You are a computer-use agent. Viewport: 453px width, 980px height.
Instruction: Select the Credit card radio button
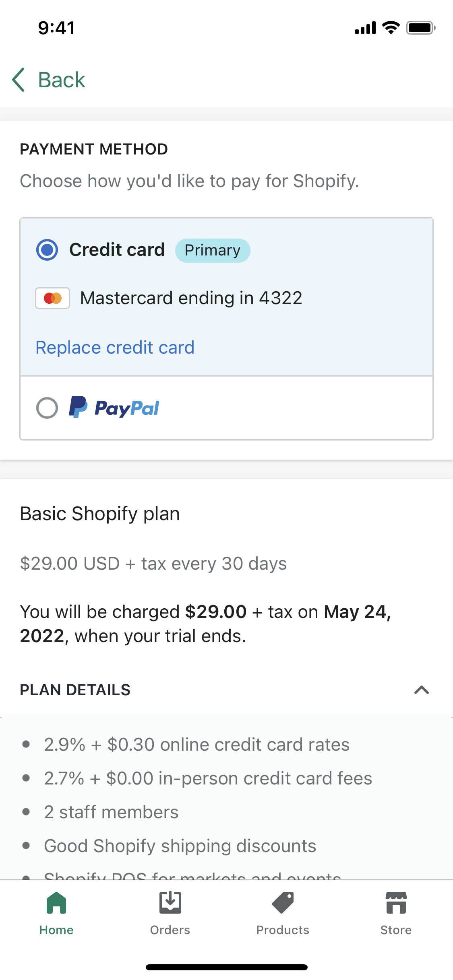pyautogui.click(x=47, y=250)
